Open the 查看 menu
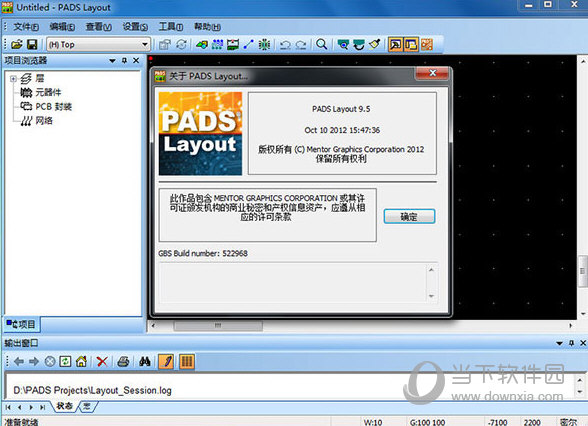This screenshot has width=588, height=426. pos(99,27)
